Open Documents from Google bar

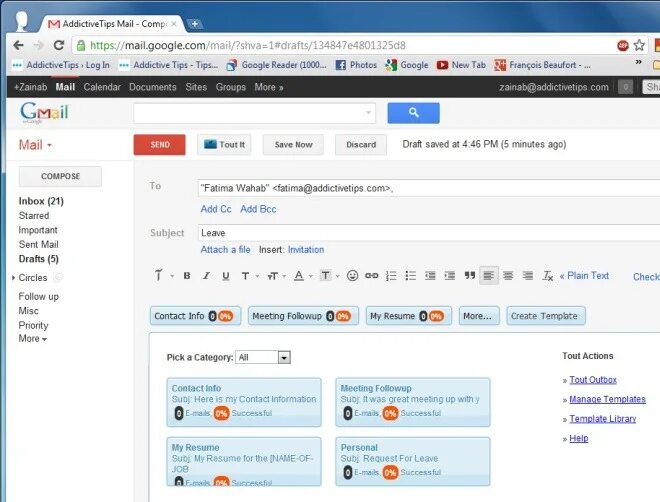click(153, 87)
